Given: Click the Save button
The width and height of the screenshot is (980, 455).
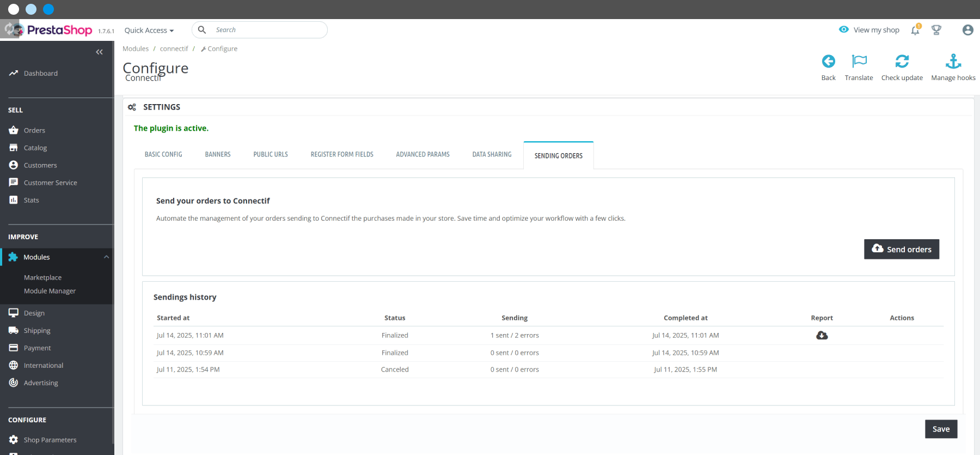Looking at the screenshot, I should 941,429.
